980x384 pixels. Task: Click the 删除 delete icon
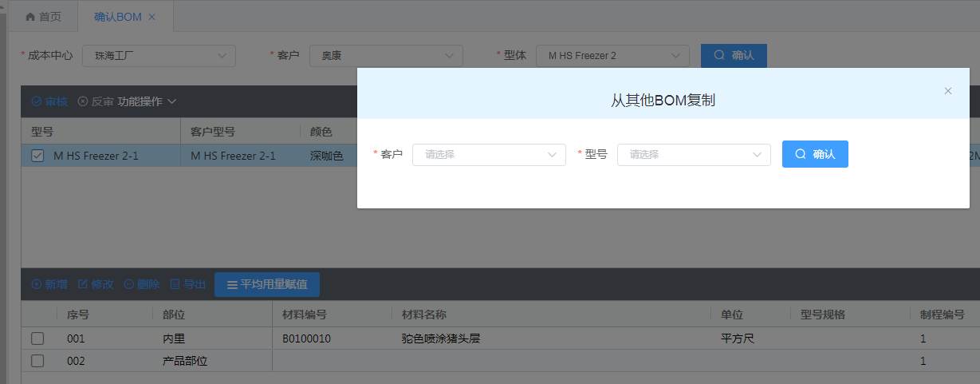coord(128,285)
